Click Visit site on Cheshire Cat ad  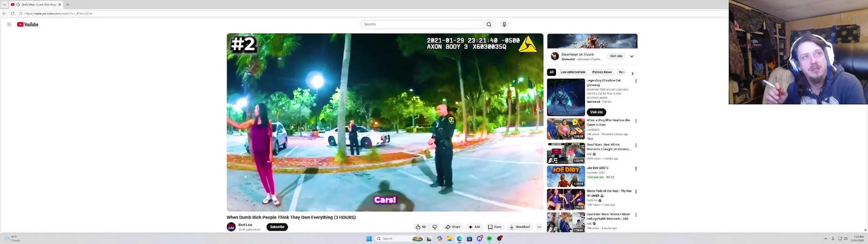pyautogui.click(x=596, y=112)
